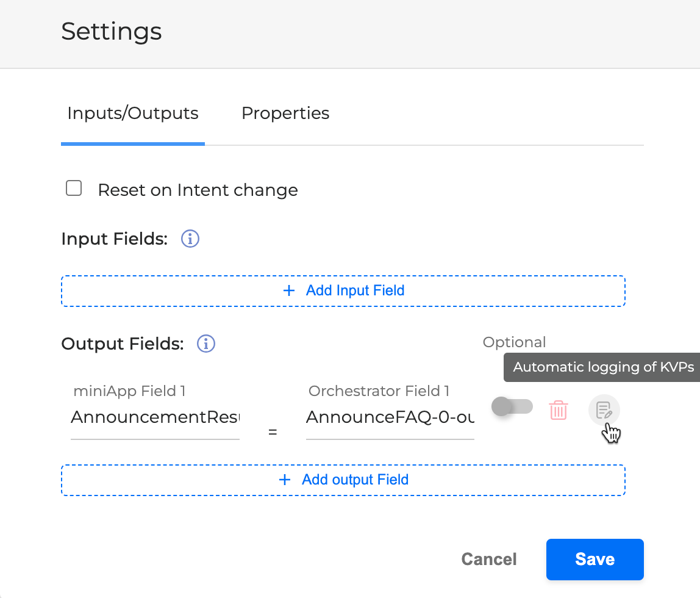This screenshot has width=700, height=598.
Task: Check the Reset on Intent change checkbox
Action: pos(74,189)
